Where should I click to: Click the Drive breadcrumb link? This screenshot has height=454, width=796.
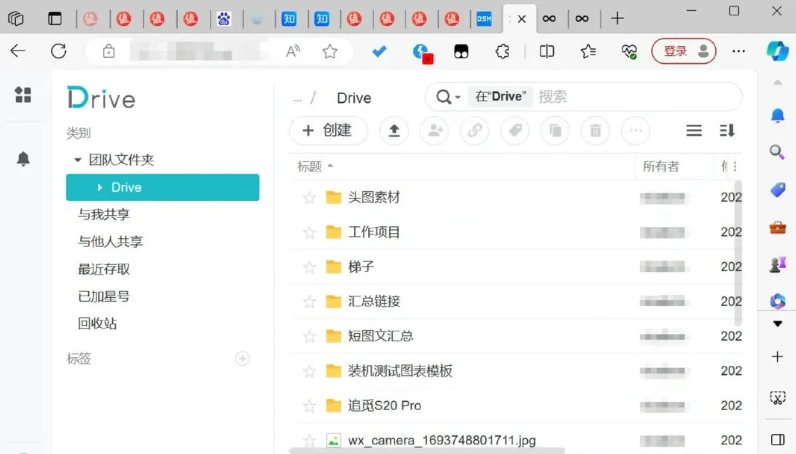354,98
